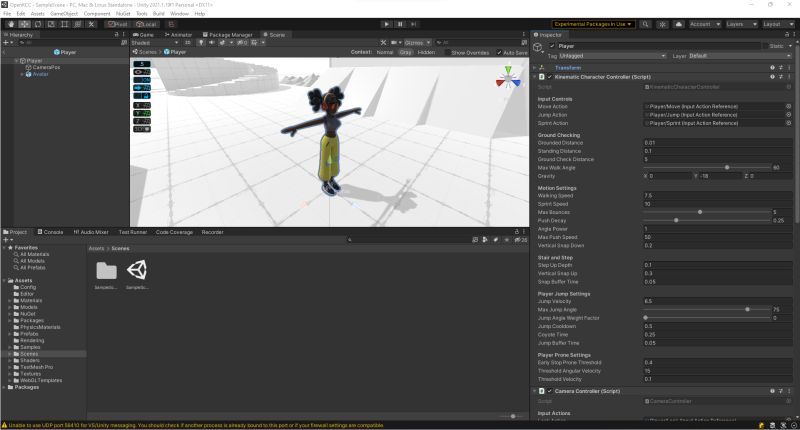This screenshot has height=430, width=800.
Task: Click the global search magnifier icon
Action: coord(645,24)
